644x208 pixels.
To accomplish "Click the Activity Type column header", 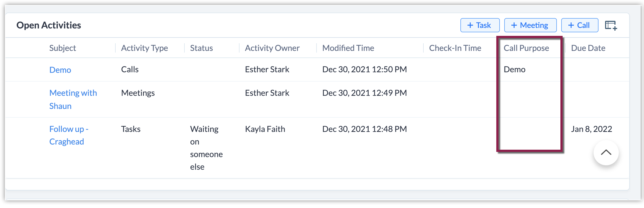I will click(144, 48).
